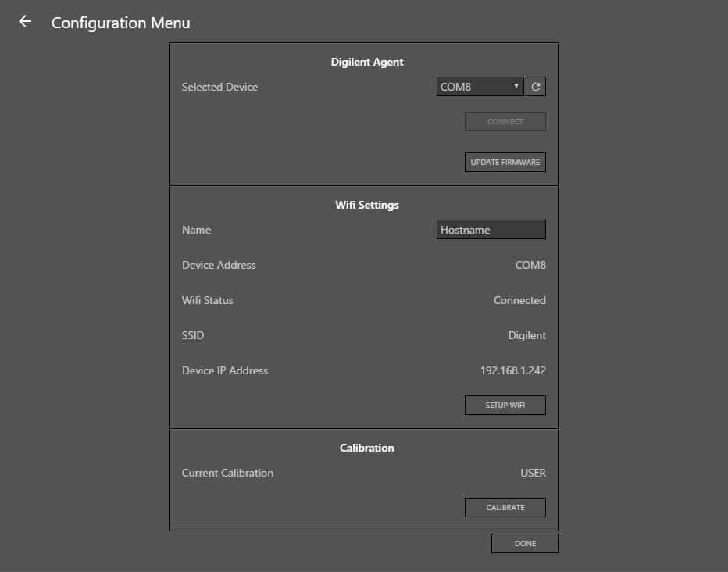Click the Digilent SSID value

[527, 336]
